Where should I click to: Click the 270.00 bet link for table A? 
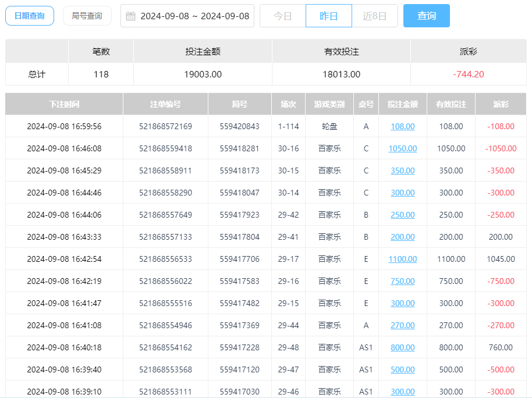tap(403, 325)
